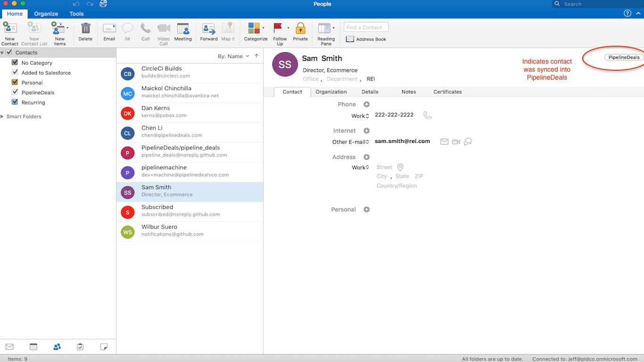This screenshot has width=644, height=362.
Task: Expand Smart Folders
Action: [2, 116]
